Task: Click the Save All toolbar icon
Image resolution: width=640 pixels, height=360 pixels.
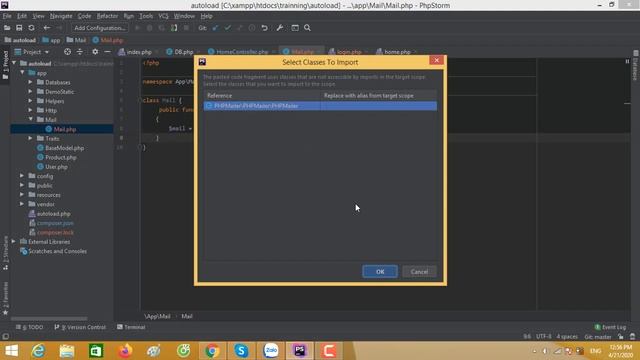Action: pyautogui.click(x=19, y=28)
